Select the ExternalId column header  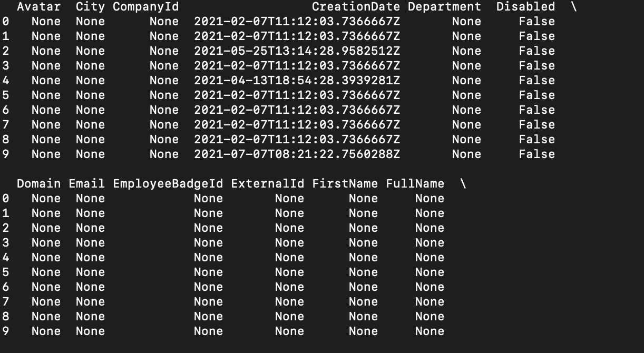[267, 184]
